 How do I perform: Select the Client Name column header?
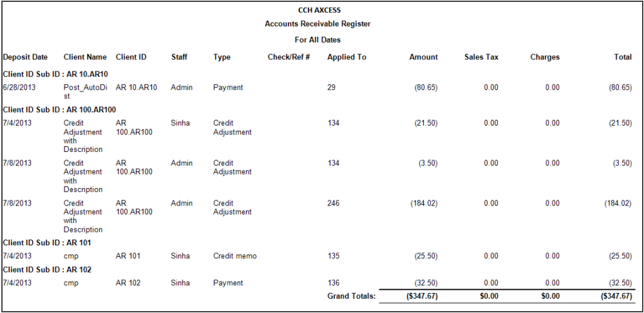pyautogui.click(x=85, y=57)
